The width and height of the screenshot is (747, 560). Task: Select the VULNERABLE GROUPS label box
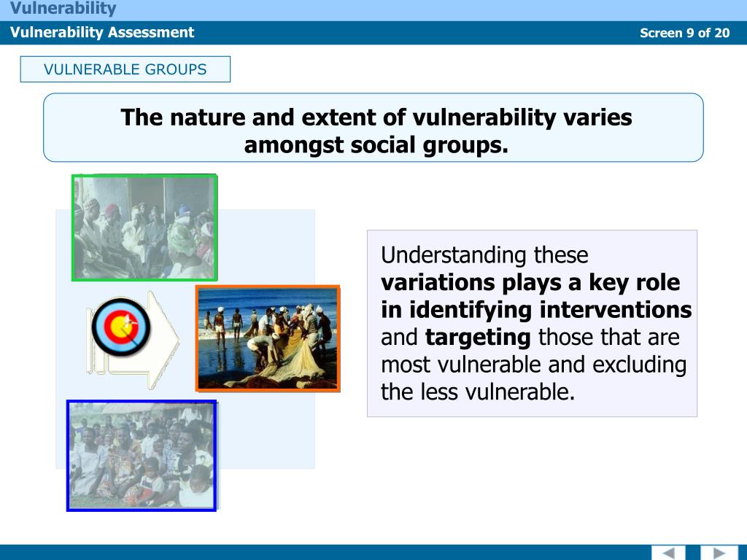coord(125,69)
